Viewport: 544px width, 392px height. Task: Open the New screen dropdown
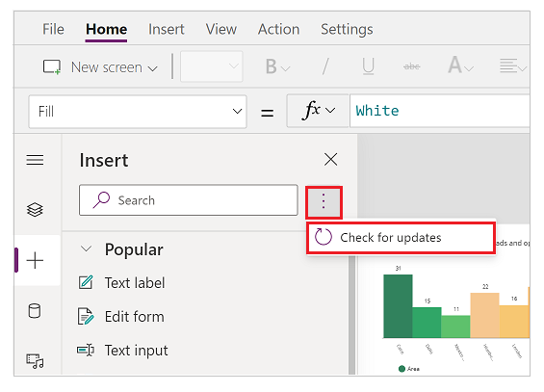click(x=100, y=67)
